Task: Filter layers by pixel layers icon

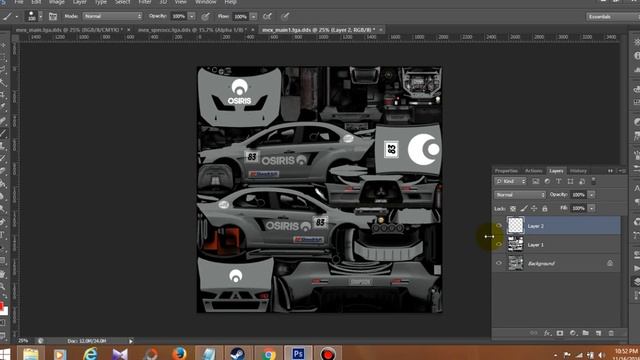Action: pyautogui.click(x=536, y=181)
